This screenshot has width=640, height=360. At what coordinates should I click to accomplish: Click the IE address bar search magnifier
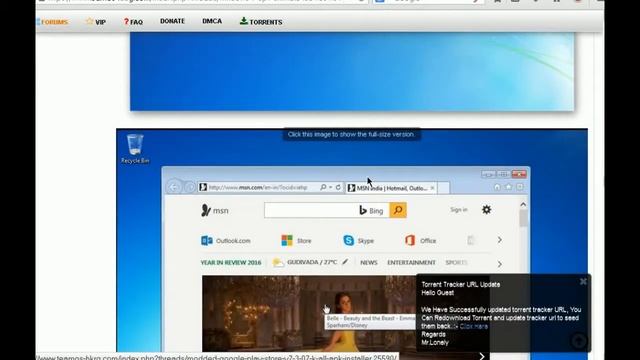point(323,187)
